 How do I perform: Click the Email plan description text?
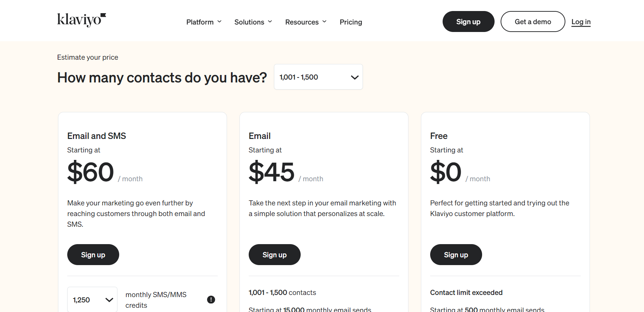click(322, 208)
